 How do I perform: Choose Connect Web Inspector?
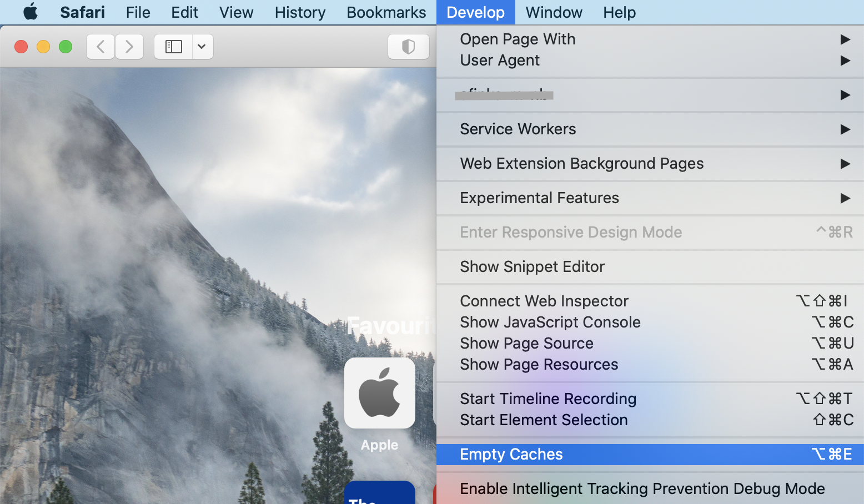click(x=650, y=301)
